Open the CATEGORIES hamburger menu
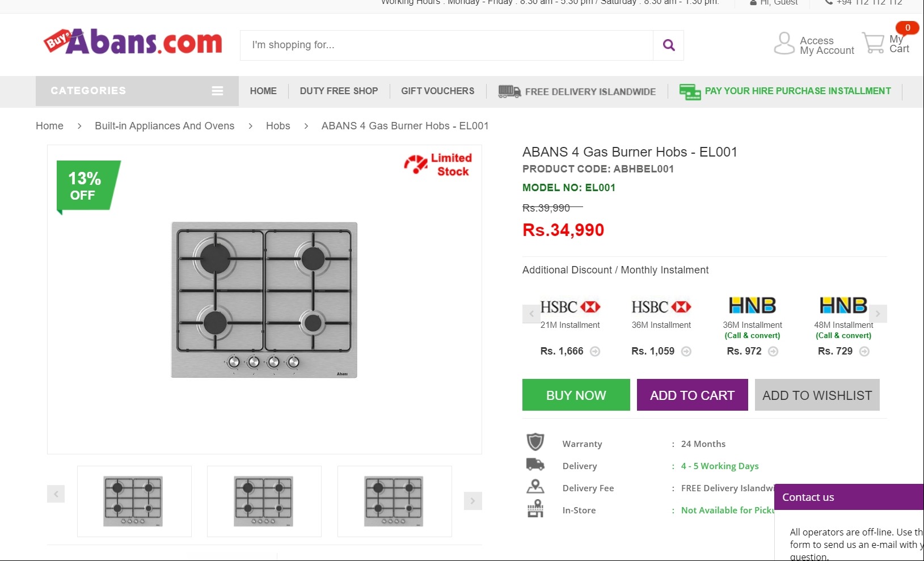 [x=217, y=91]
